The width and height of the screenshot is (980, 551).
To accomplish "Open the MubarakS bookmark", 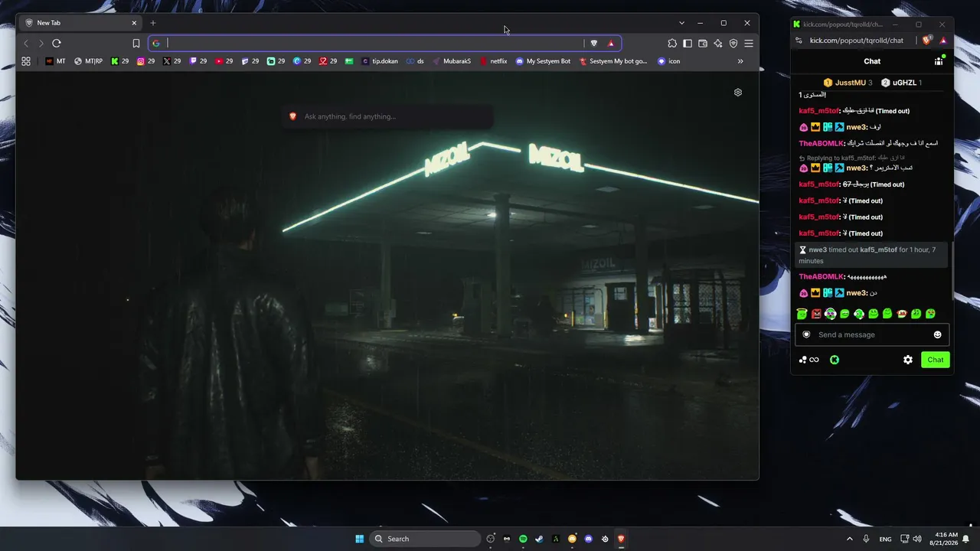I will (x=452, y=61).
